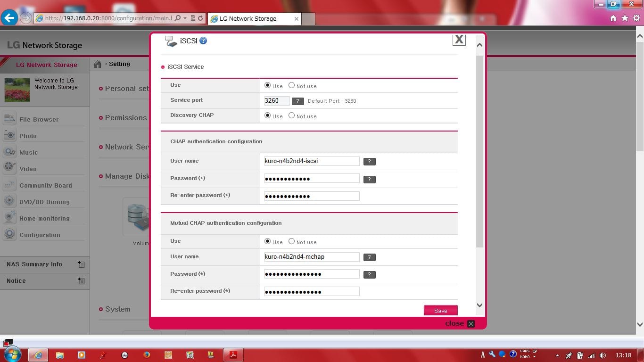Click the Service port input field

point(277,100)
